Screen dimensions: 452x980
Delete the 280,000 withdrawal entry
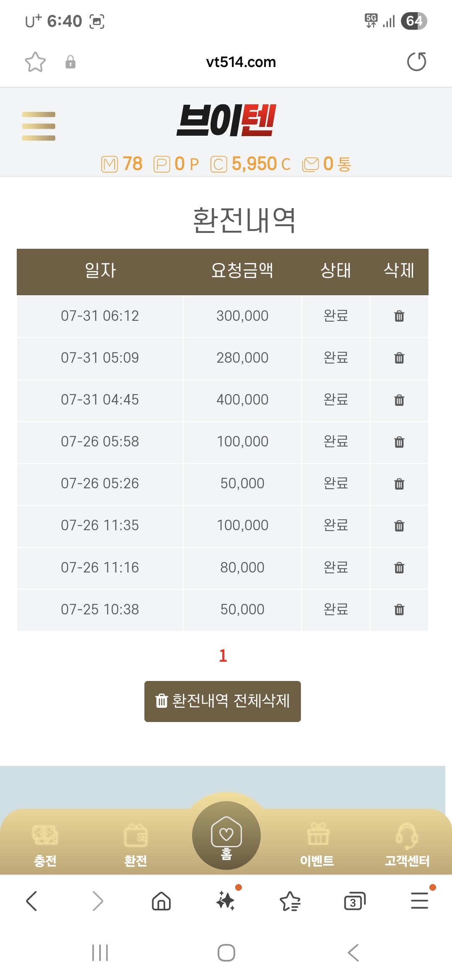point(399,358)
